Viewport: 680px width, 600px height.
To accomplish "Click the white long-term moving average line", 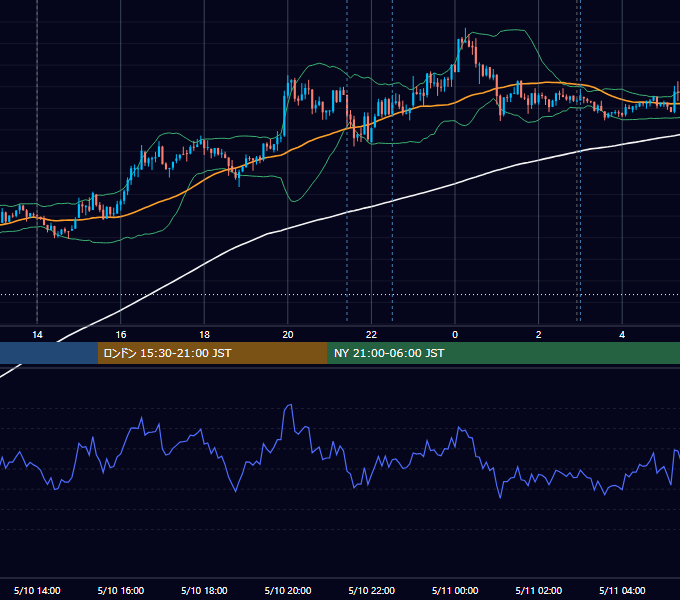I will coord(372,206).
